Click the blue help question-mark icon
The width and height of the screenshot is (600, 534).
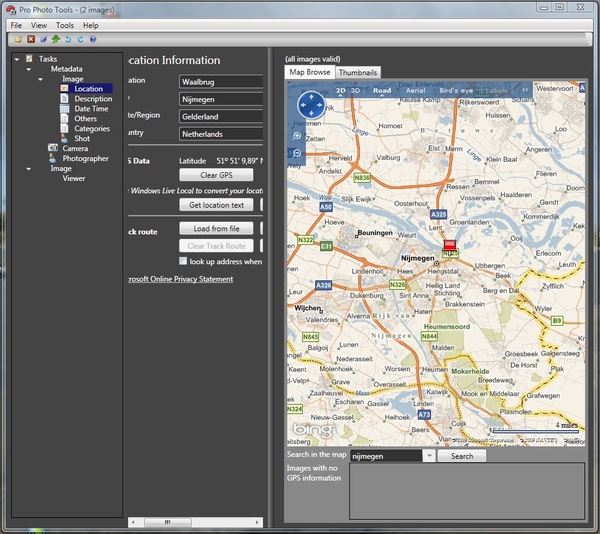(x=93, y=39)
